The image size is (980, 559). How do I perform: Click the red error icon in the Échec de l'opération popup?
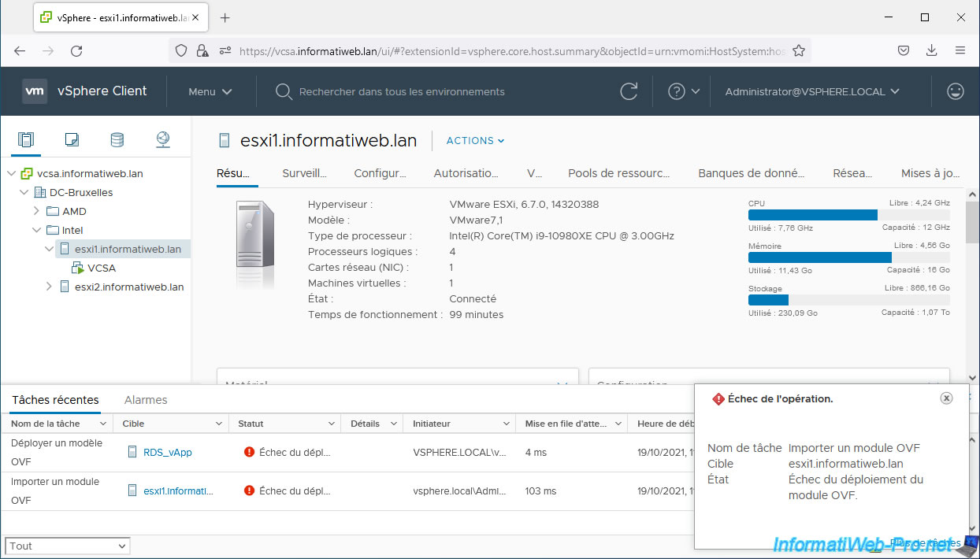(718, 399)
